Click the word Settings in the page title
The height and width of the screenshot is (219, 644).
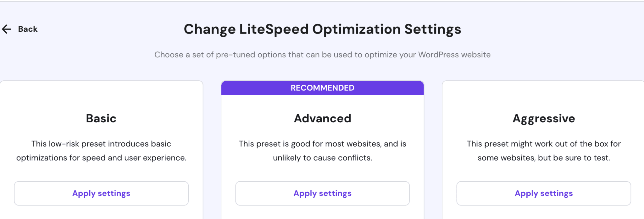point(433,29)
